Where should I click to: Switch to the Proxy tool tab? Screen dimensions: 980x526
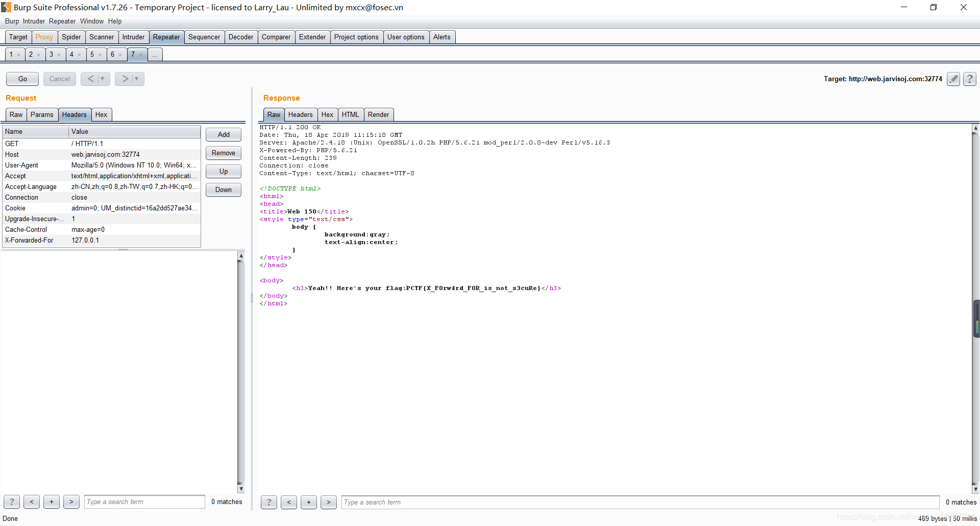click(x=44, y=37)
